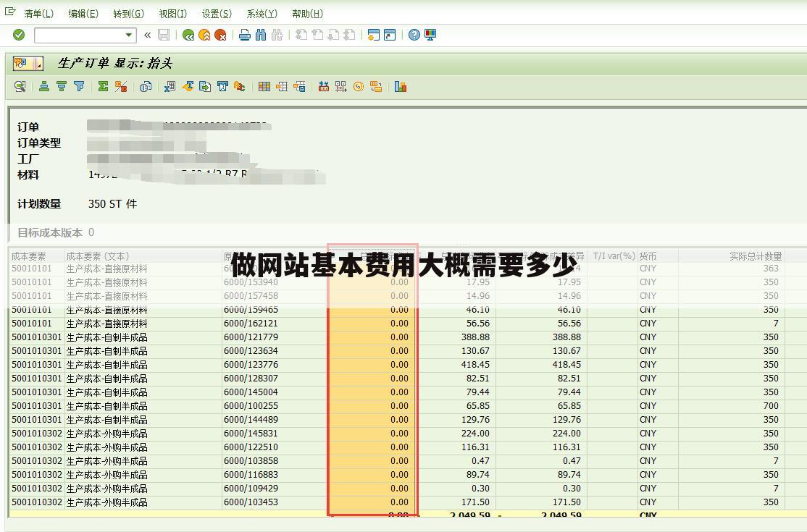807x532 pixels.
Task: Create a new SAP session
Action: [372, 34]
